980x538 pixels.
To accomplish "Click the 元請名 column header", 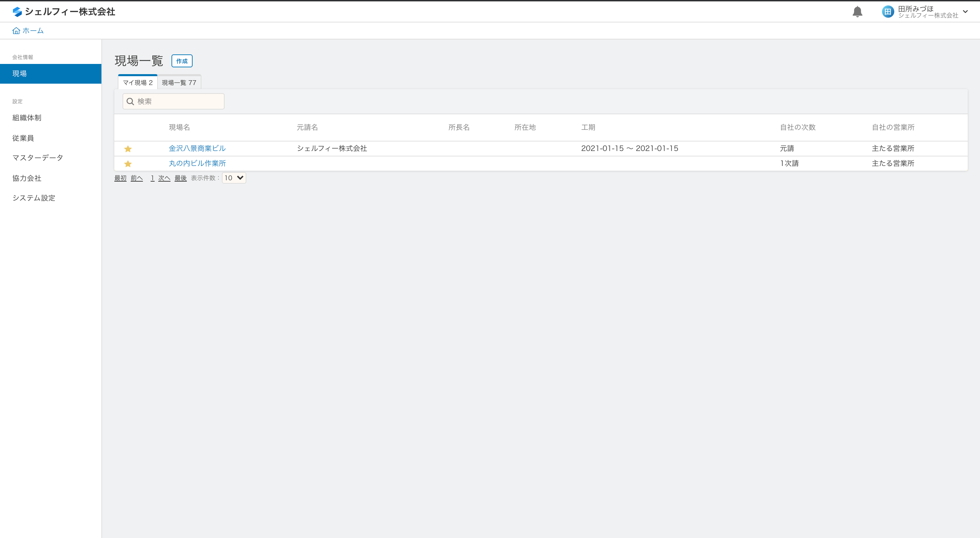I will point(307,128).
